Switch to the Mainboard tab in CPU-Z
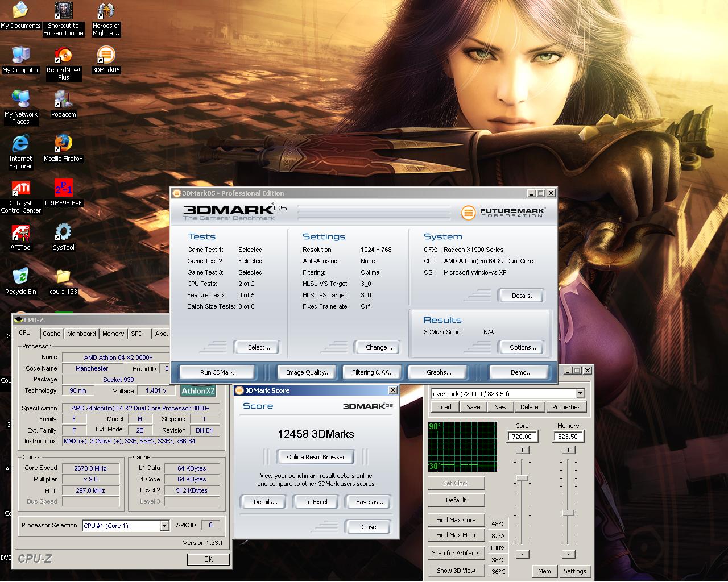The width and height of the screenshot is (728, 582). (81, 334)
